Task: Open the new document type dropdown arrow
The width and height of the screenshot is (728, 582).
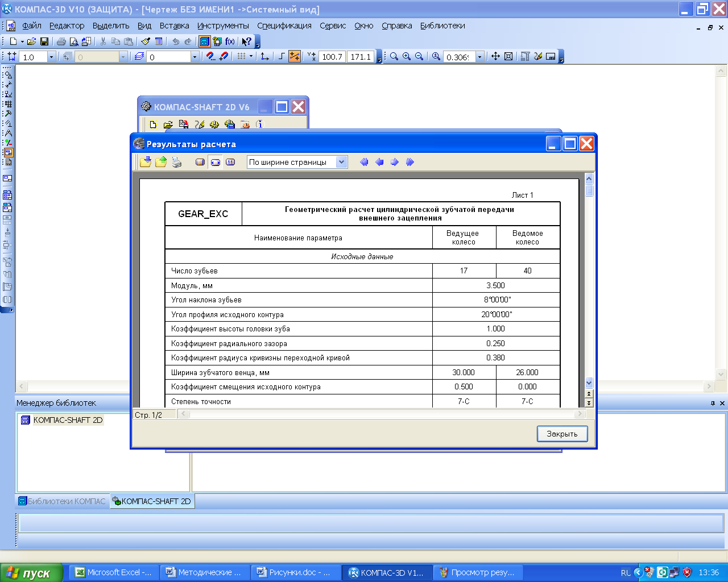Action: point(22,41)
